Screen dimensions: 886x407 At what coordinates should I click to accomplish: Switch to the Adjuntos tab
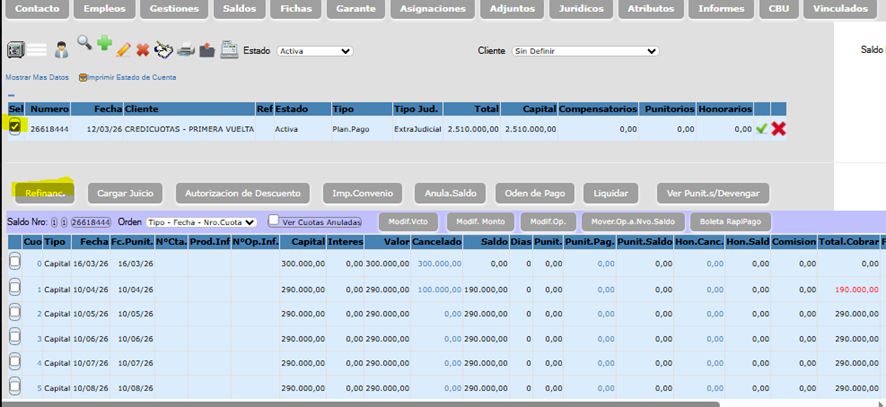[514, 9]
